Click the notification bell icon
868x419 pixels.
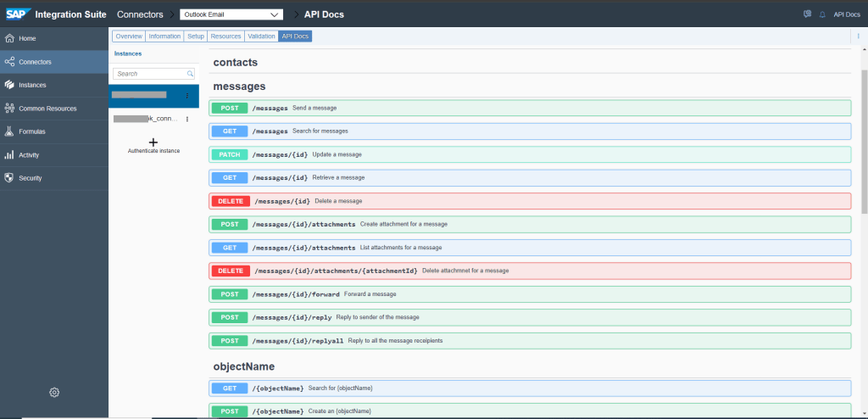[822, 14]
